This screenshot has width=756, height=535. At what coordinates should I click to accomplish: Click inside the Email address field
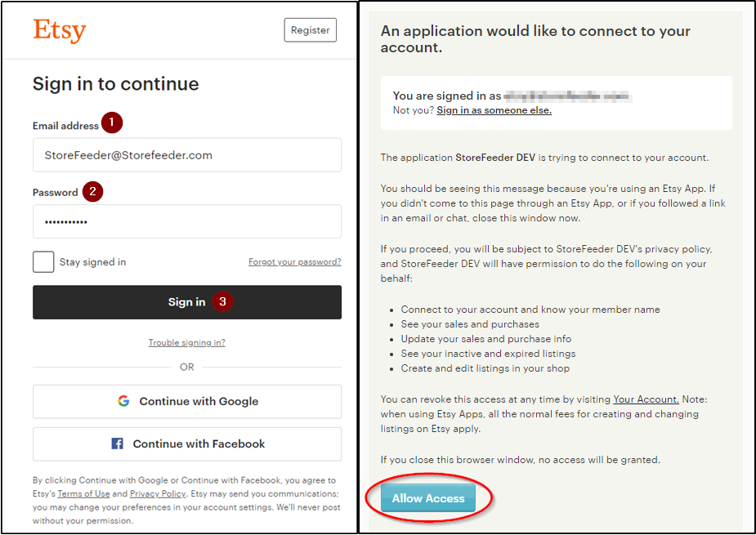pos(187,154)
